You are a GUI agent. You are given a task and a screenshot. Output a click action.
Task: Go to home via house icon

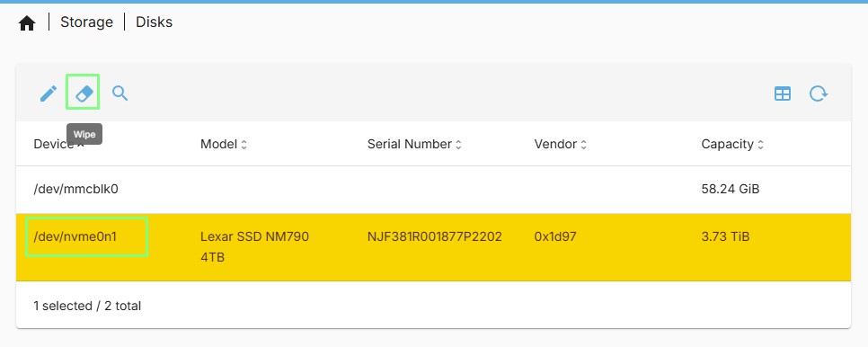27,23
